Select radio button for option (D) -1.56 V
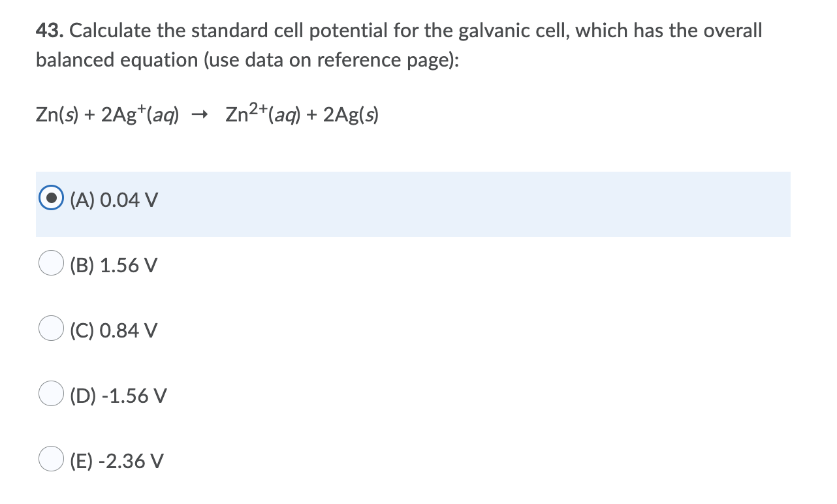Image resolution: width=837 pixels, height=504 pixels. tap(51, 394)
